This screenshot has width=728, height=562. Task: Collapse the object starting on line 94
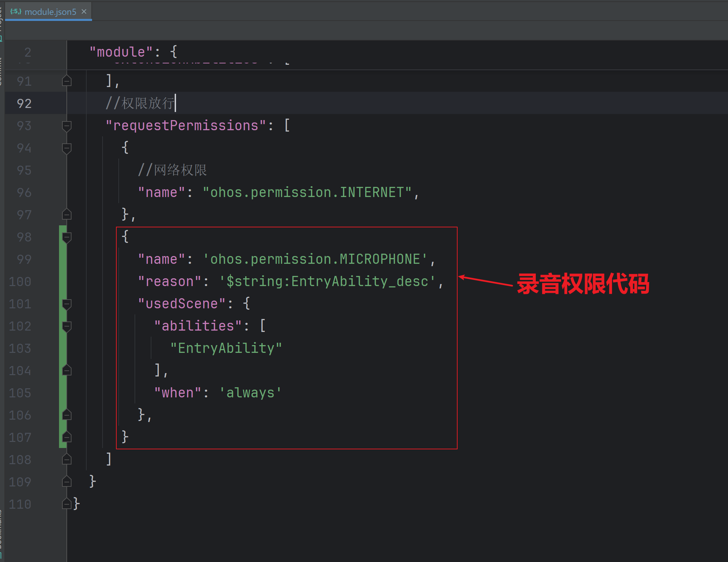click(x=67, y=148)
